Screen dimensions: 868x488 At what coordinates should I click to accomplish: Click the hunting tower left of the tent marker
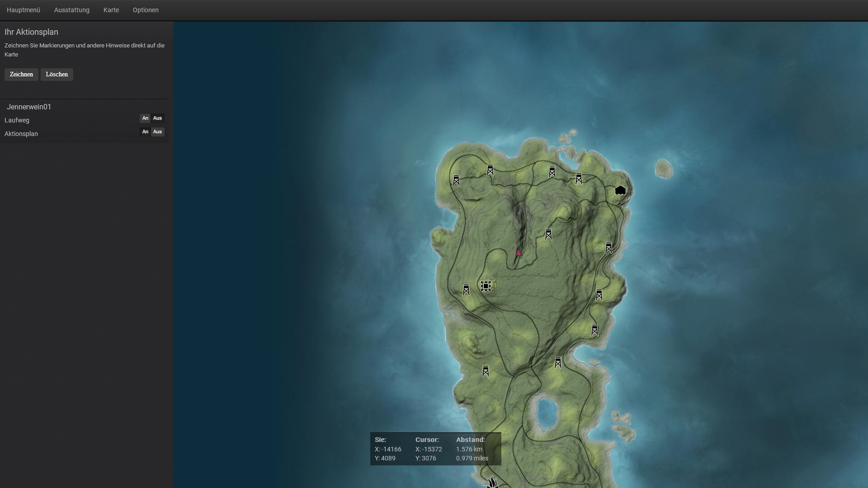coord(466,290)
